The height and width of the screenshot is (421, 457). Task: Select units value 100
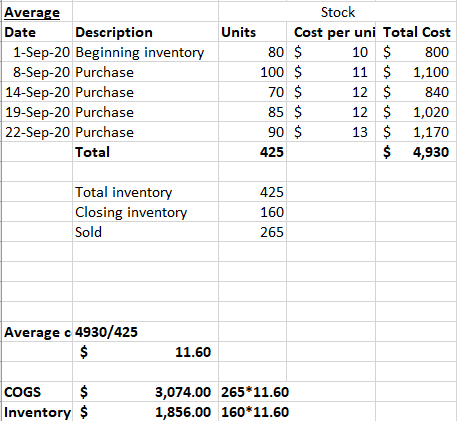[x=253, y=72]
